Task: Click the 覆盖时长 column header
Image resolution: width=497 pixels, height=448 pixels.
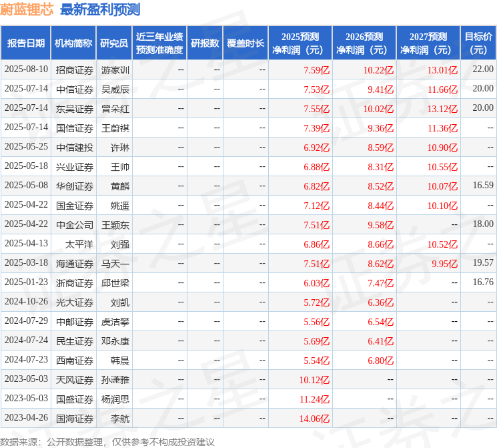Action: (245, 43)
